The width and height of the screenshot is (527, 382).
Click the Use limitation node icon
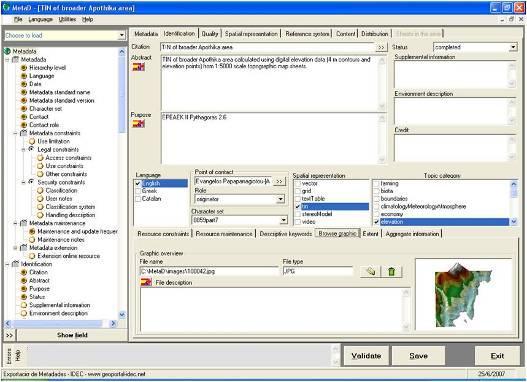(x=32, y=141)
